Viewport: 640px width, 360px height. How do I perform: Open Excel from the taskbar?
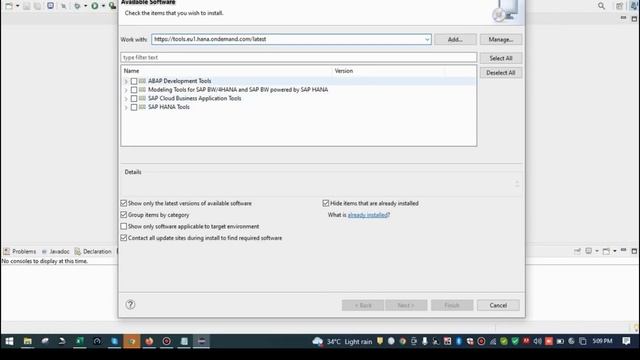pyautogui.click(x=80, y=341)
